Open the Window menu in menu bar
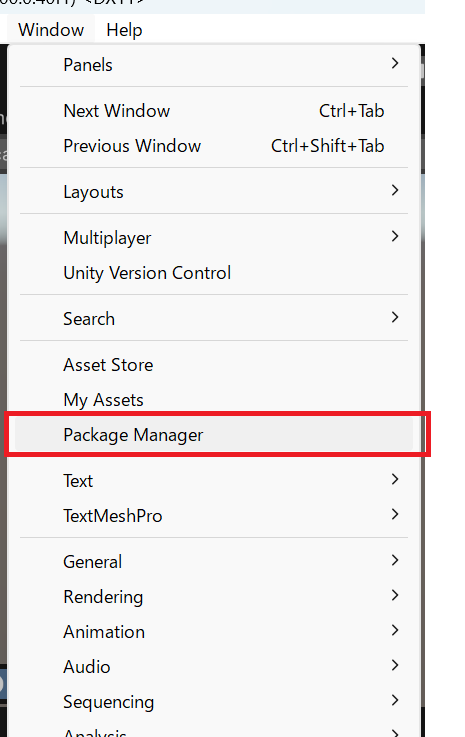 51,30
